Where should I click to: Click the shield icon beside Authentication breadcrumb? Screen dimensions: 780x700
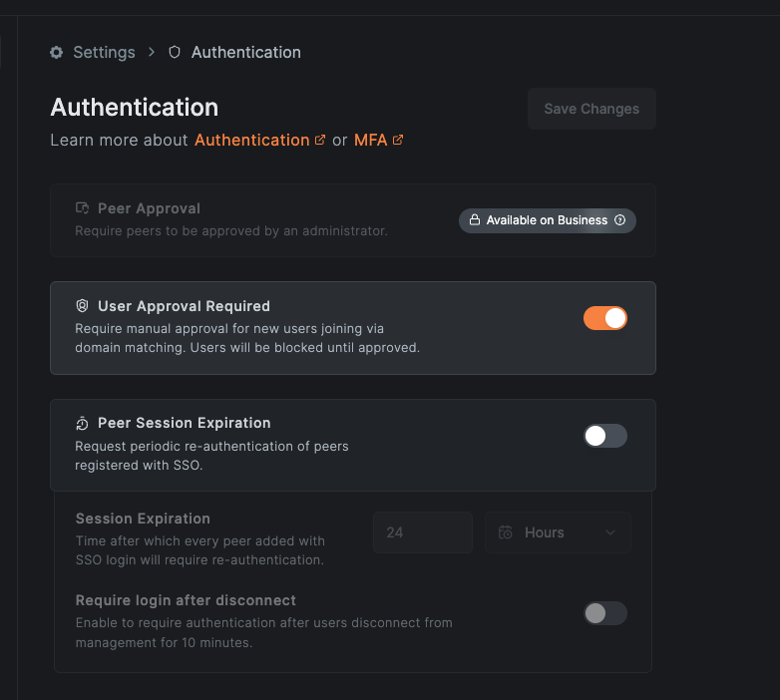pyautogui.click(x=175, y=52)
